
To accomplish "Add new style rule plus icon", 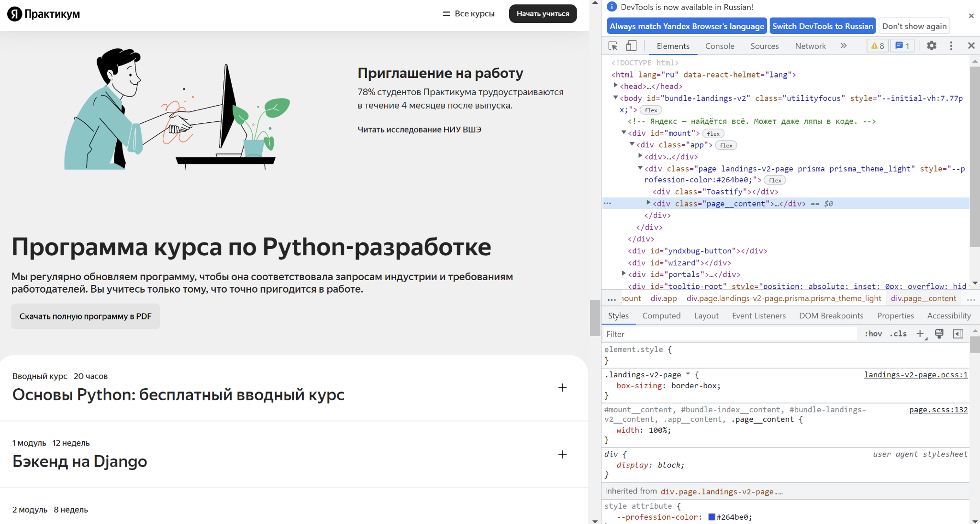I will point(920,334).
